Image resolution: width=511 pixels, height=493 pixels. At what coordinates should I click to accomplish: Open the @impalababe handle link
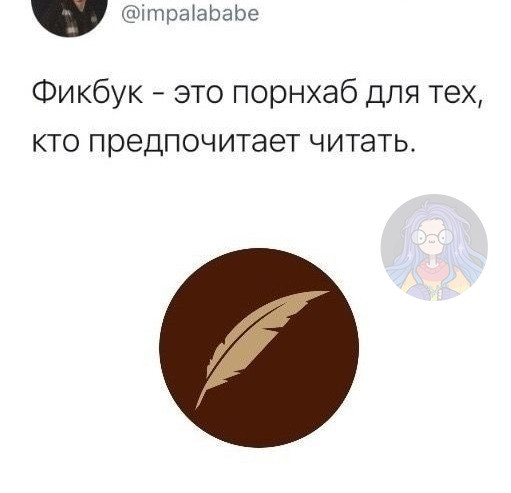tap(190, 14)
